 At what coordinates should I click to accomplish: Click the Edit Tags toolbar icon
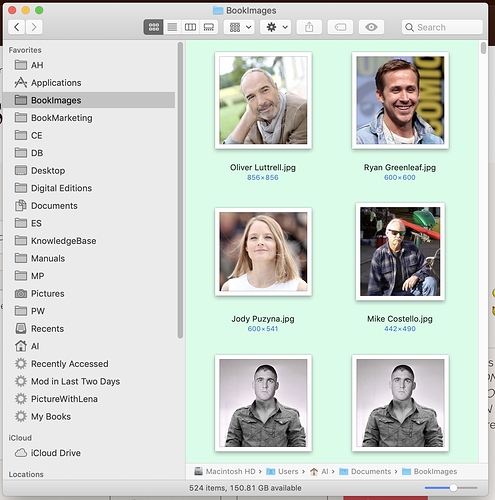coord(340,27)
